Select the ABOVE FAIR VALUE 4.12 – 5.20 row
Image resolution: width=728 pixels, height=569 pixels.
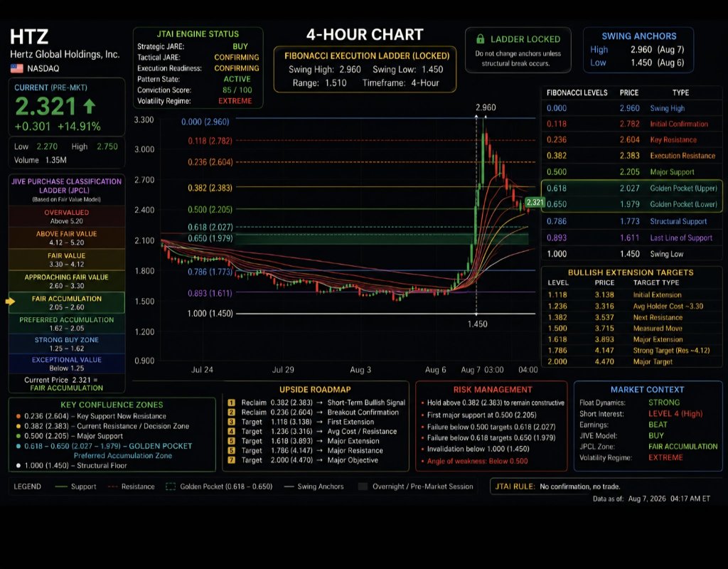[x=67, y=238]
